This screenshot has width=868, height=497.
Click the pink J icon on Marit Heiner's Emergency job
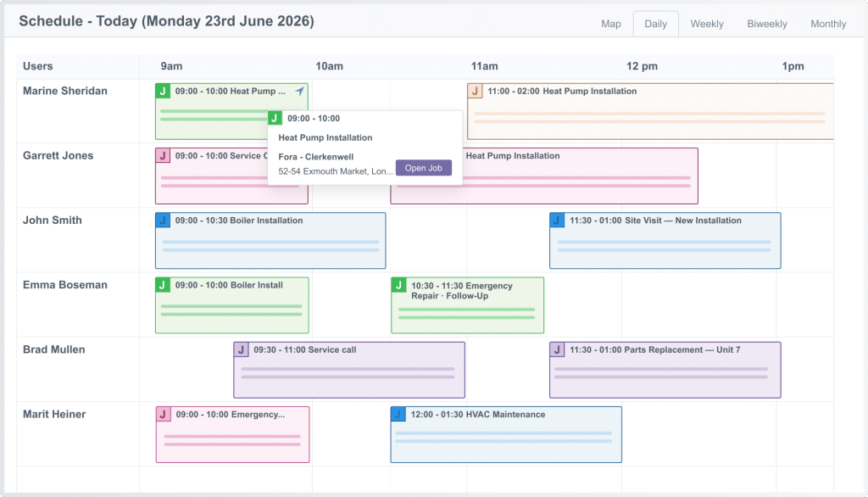tap(164, 415)
